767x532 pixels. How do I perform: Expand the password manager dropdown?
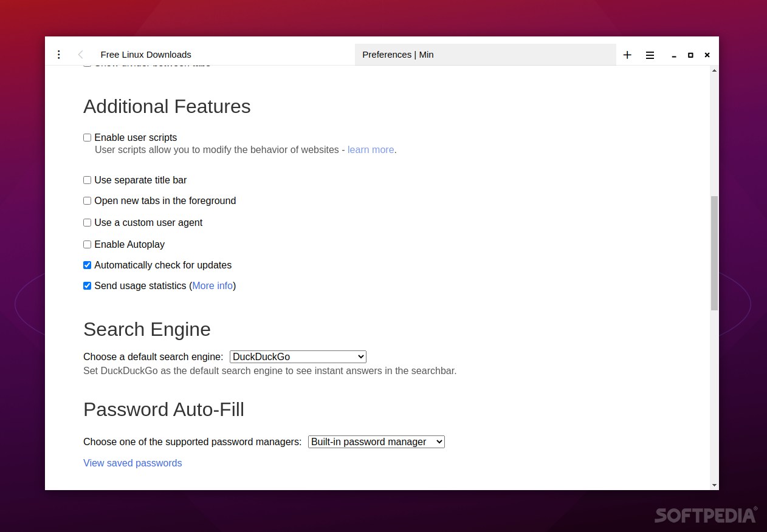point(376,442)
